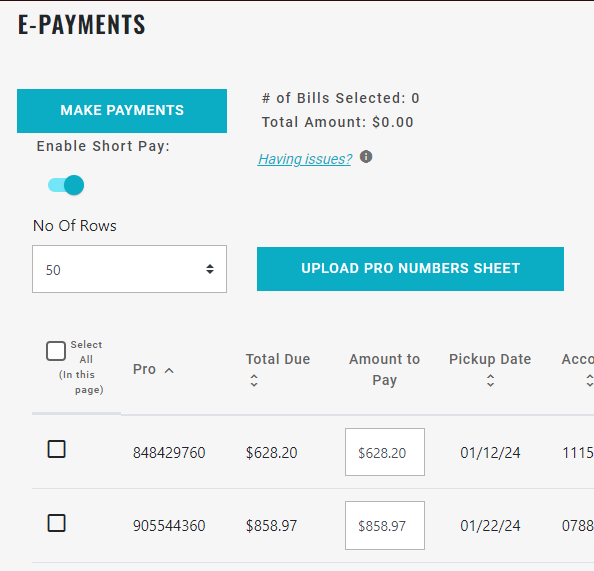Image resolution: width=594 pixels, height=571 pixels.
Task: Click Pickup Date sort arrows icon
Action: point(490,380)
